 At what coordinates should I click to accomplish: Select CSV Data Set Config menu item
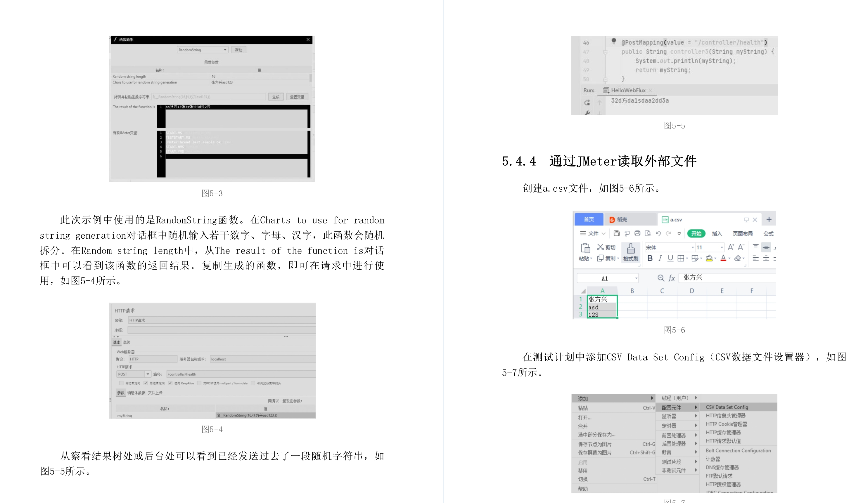tap(727, 407)
